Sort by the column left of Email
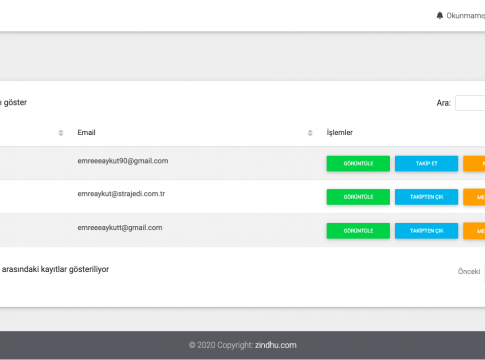Viewport: 485px width, 360px height. [x=61, y=133]
